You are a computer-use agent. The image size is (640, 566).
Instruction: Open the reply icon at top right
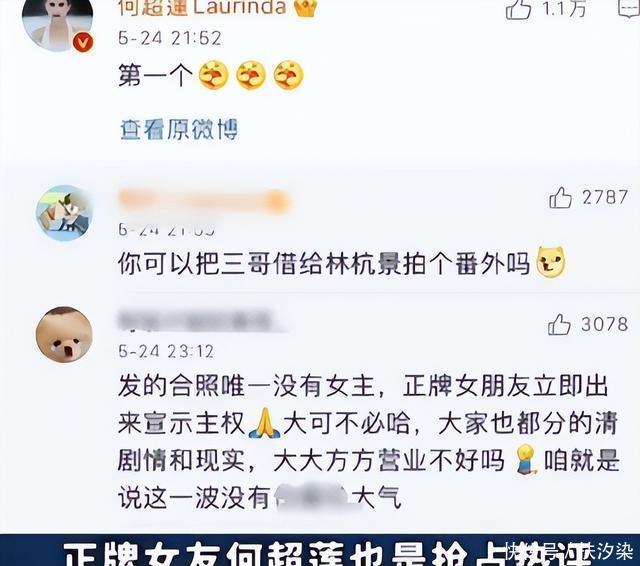pos(629,9)
